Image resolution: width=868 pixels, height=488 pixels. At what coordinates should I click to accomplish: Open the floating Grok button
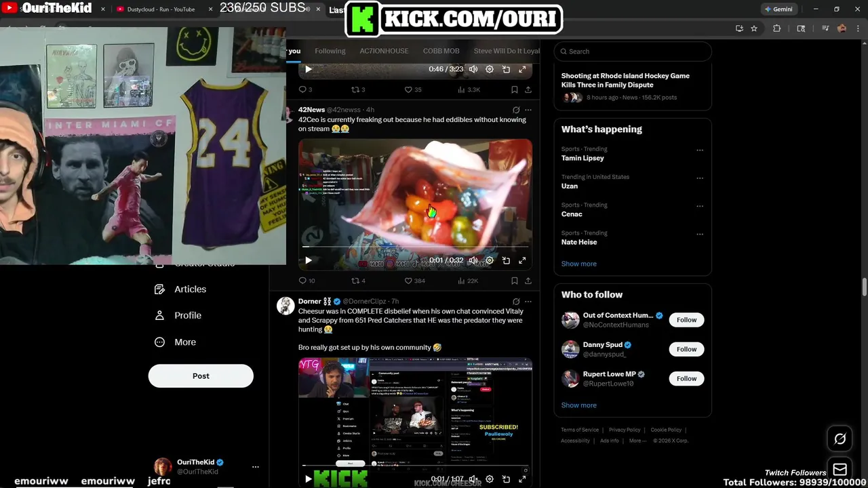(840, 439)
